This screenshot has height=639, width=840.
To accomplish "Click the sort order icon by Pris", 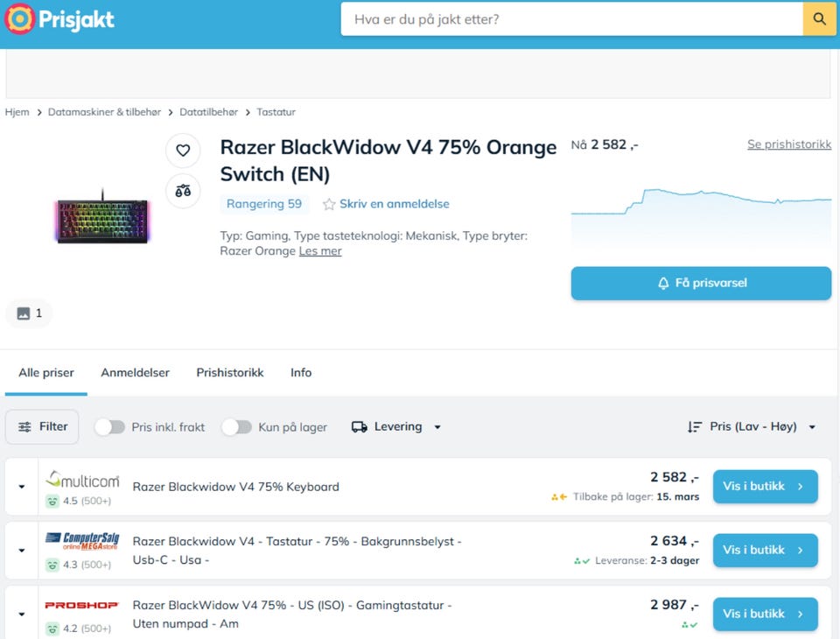I will (x=694, y=426).
